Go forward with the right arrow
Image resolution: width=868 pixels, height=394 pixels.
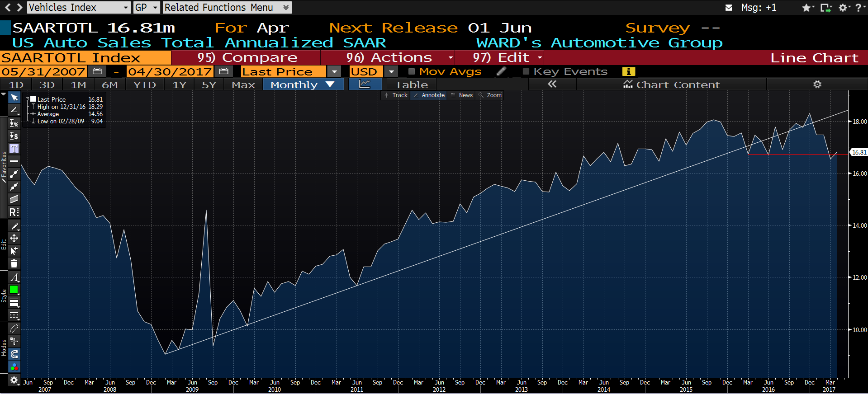[x=19, y=7]
